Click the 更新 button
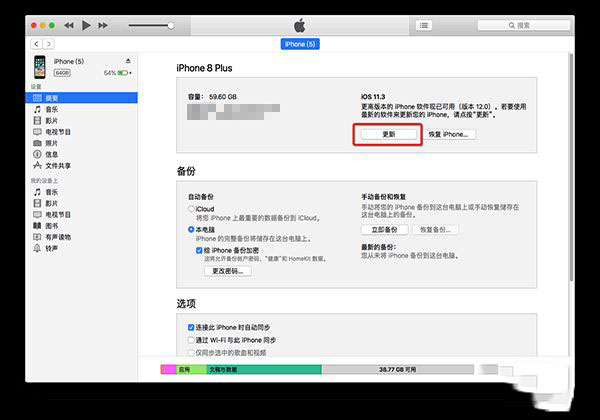Viewport: 600px width, 420px height. [389, 134]
